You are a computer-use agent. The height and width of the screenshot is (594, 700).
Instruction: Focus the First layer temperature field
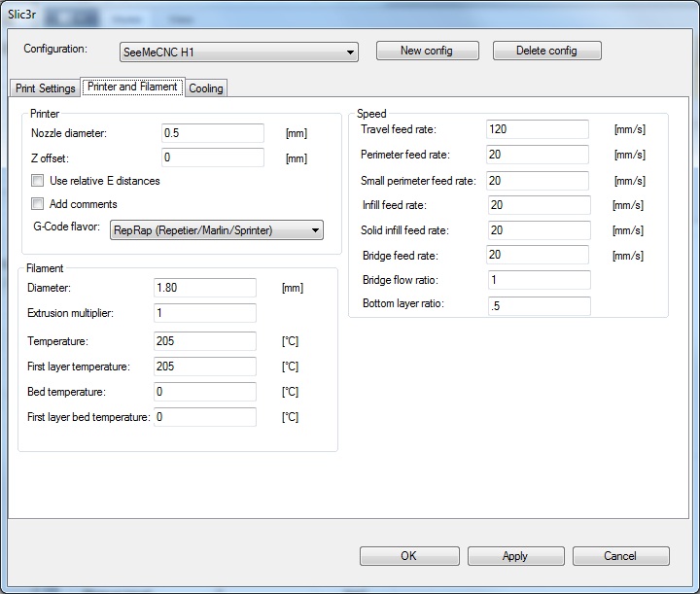click(204, 367)
